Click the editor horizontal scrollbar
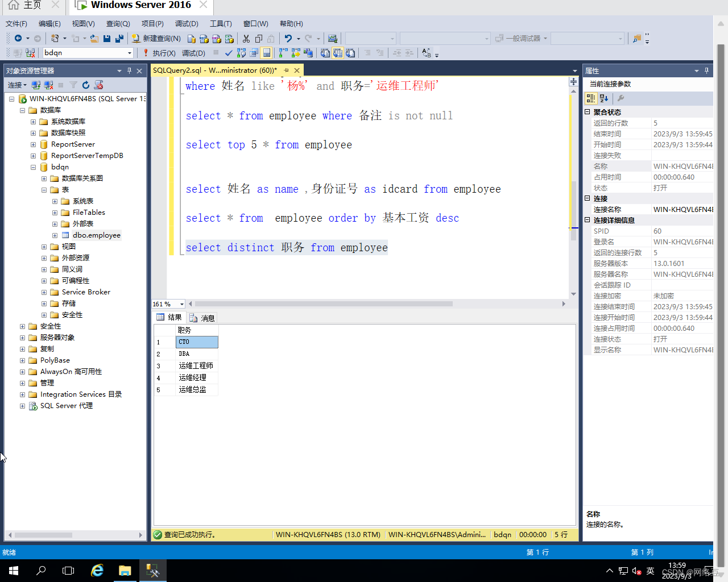The image size is (728, 582). pyautogui.click(x=324, y=304)
